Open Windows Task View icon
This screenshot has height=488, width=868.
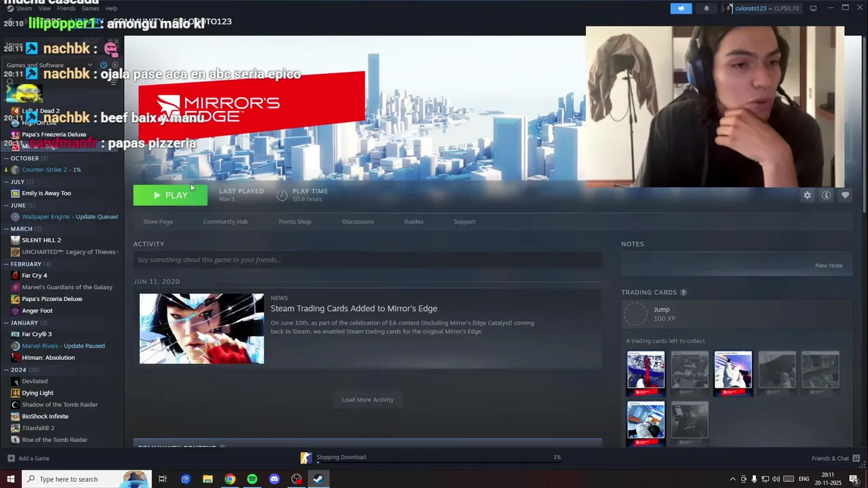pyautogui.click(x=163, y=479)
